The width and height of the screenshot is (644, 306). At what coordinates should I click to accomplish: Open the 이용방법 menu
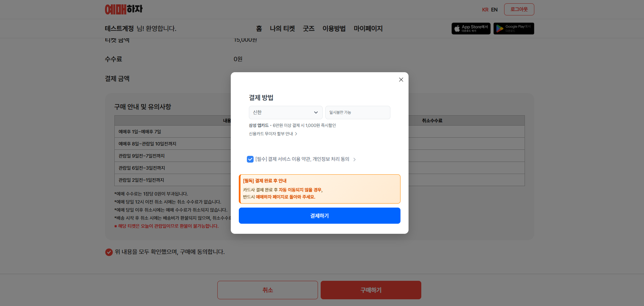334,29
